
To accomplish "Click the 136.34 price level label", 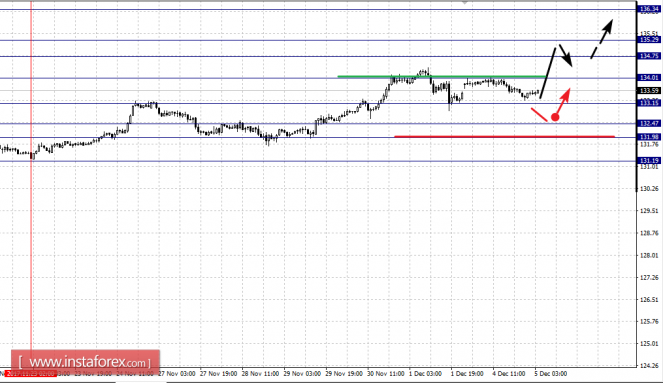I will 649,9.
